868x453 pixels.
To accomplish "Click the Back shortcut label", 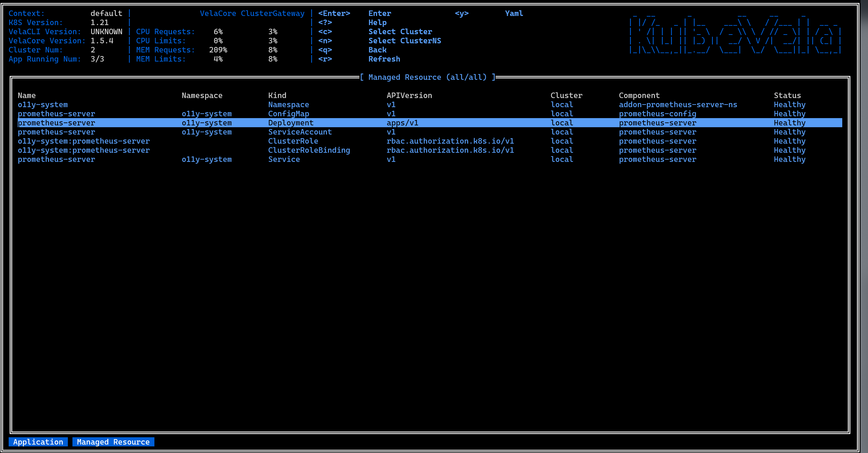I will click(x=377, y=50).
